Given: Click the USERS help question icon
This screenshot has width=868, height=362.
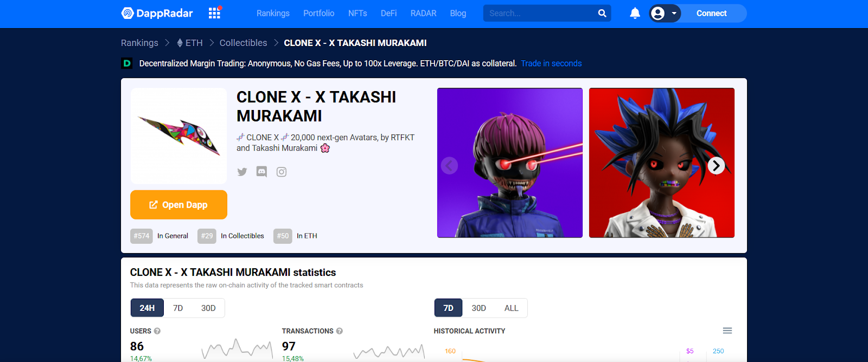Looking at the screenshot, I should (157, 331).
